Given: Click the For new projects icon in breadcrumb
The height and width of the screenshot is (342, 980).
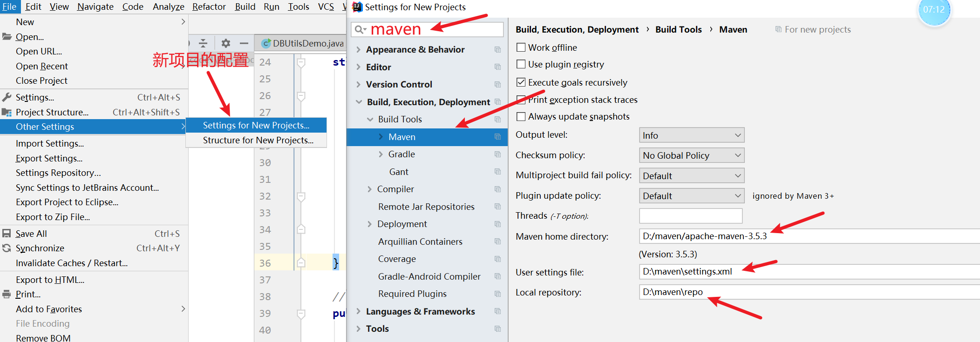Looking at the screenshot, I should click(x=778, y=29).
